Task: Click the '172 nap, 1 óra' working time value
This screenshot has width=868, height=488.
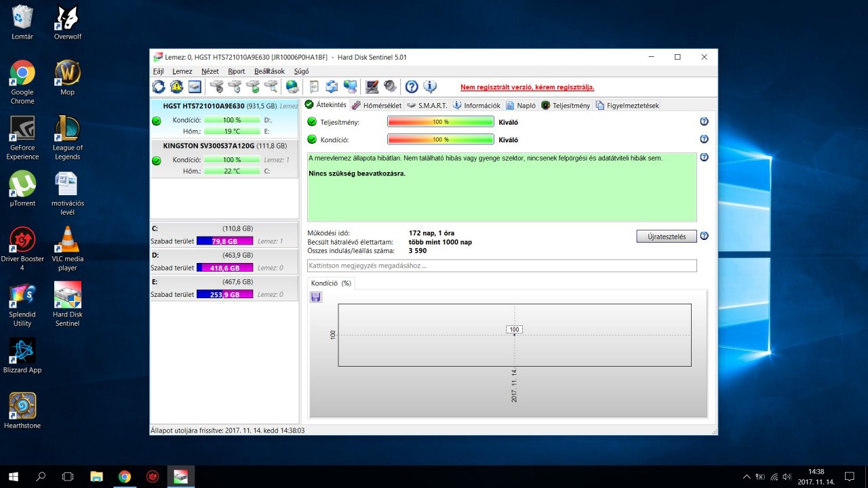Action: [431, 233]
